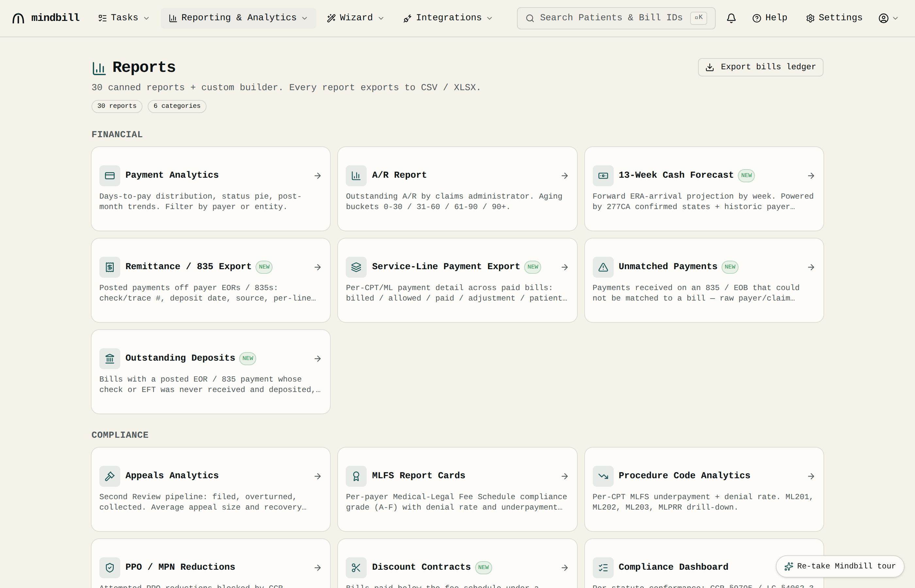This screenshot has height=588, width=915.
Task: Click the Service-Line Payment Export layers icon
Action: 356,267
